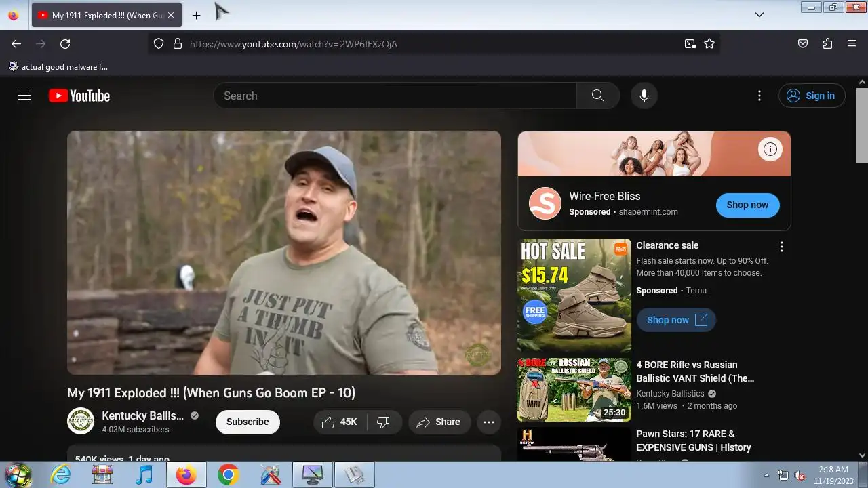The width and height of the screenshot is (868, 488).
Task: Click Temu Shop now button
Action: (676, 320)
